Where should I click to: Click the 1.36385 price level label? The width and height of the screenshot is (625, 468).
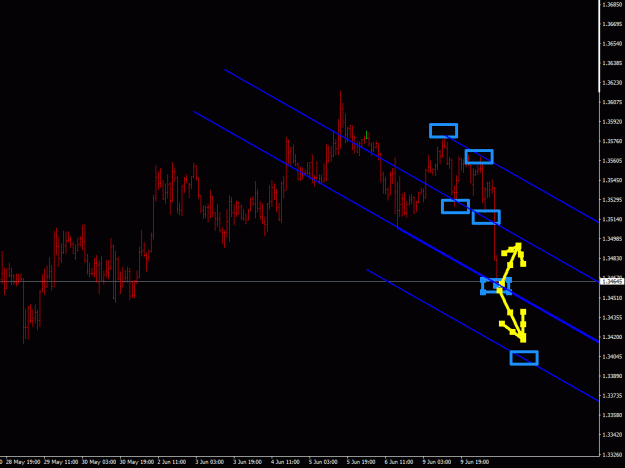coord(613,63)
